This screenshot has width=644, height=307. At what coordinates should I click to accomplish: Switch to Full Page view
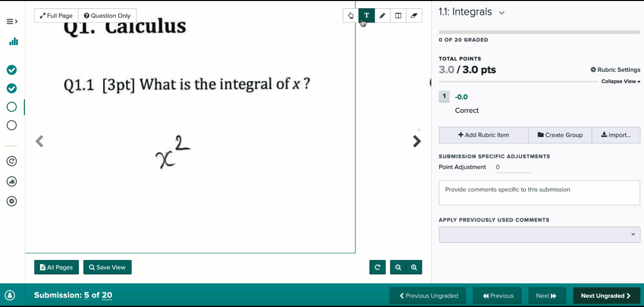(x=56, y=16)
